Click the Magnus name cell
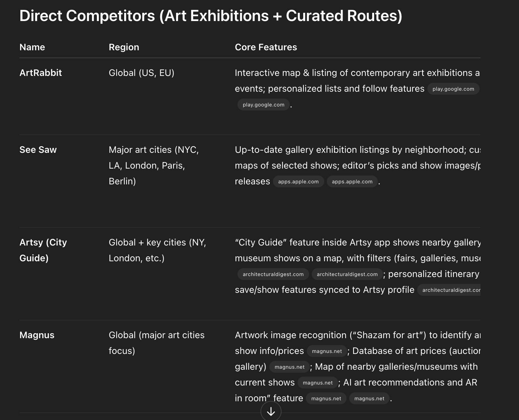The image size is (519, 420). coord(37,335)
